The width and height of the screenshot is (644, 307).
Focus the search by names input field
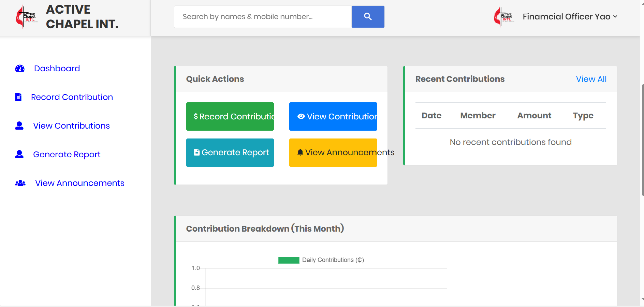click(263, 17)
